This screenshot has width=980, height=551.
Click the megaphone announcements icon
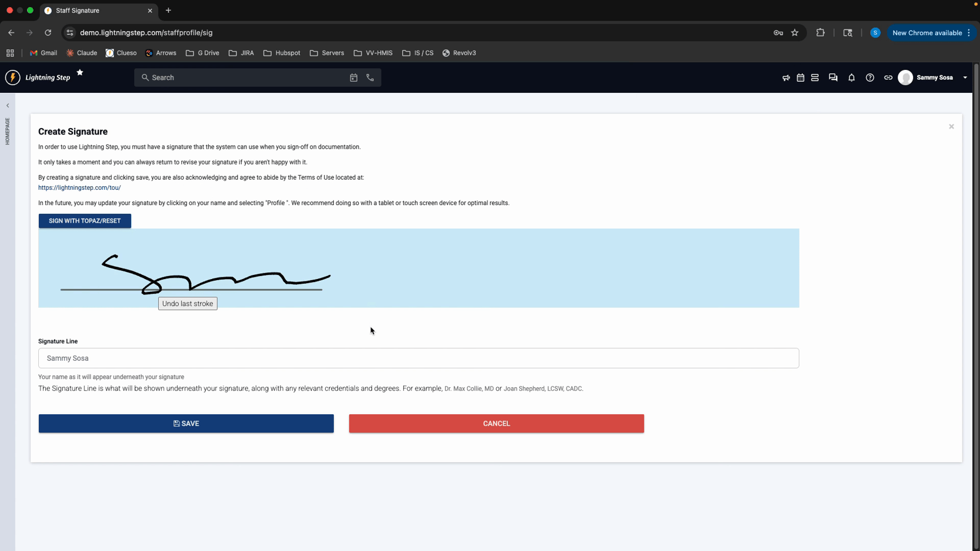tap(786, 78)
